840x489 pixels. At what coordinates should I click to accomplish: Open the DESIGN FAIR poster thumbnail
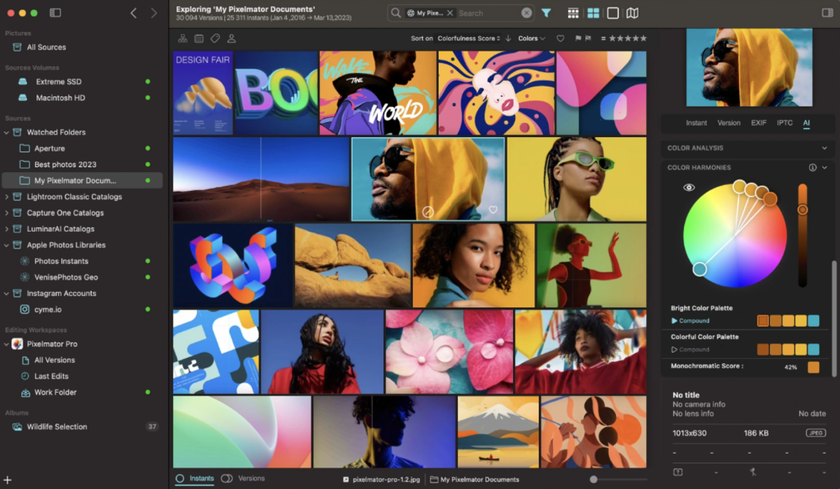coord(203,93)
